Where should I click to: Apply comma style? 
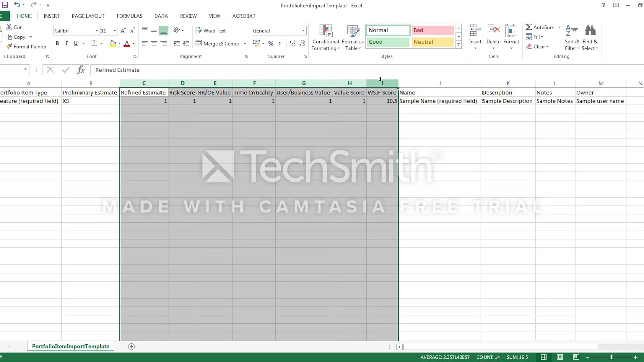coord(279,44)
